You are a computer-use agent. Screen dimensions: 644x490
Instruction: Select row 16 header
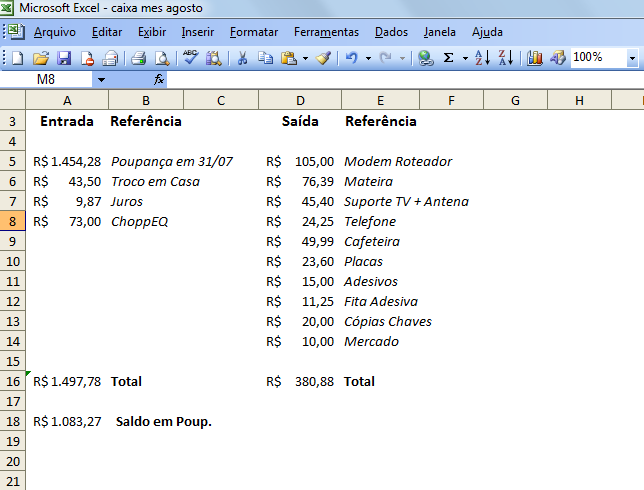(13, 382)
